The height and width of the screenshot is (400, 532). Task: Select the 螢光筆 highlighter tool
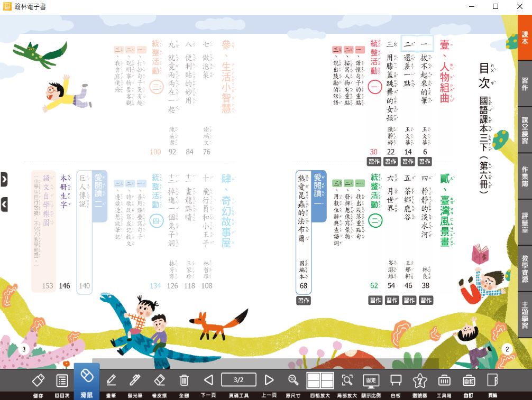coord(135,381)
